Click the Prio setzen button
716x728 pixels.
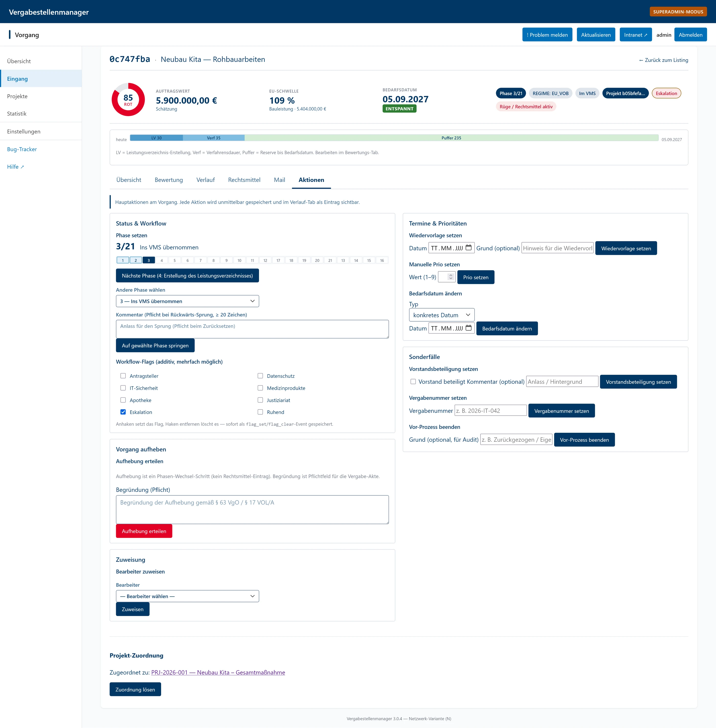[x=476, y=277]
